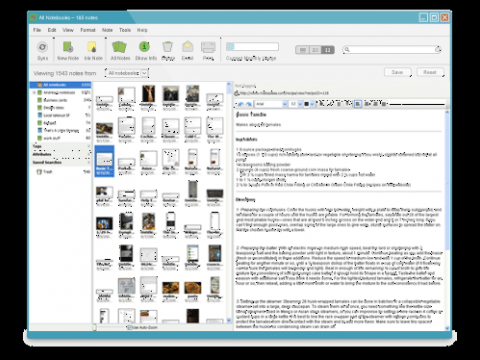Click the work stuff notebook icon
This screenshot has width=480, height=360.
(x=39, y=138)
